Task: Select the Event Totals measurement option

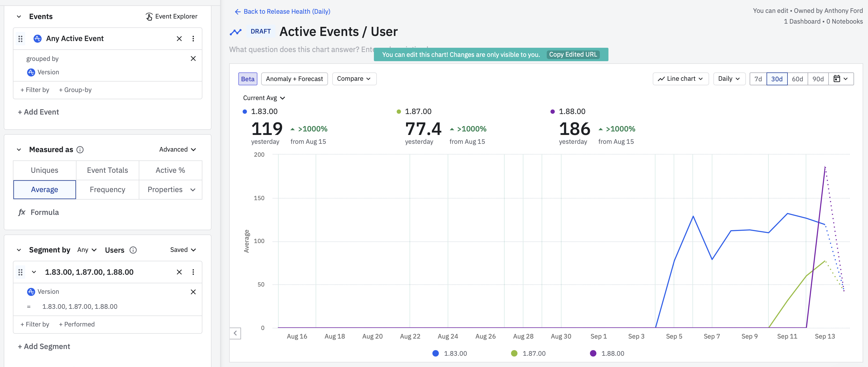Action: 107,170
